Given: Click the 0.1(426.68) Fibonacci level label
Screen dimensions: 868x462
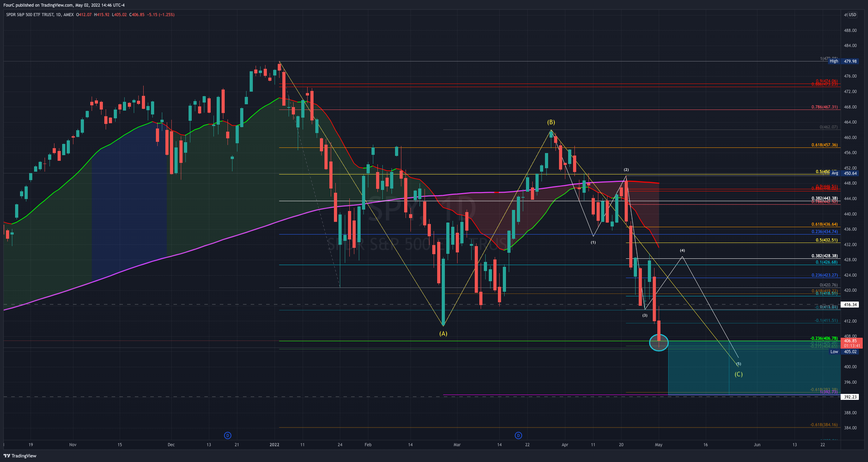Looking at the screenshot, I should tap(827, 262).
